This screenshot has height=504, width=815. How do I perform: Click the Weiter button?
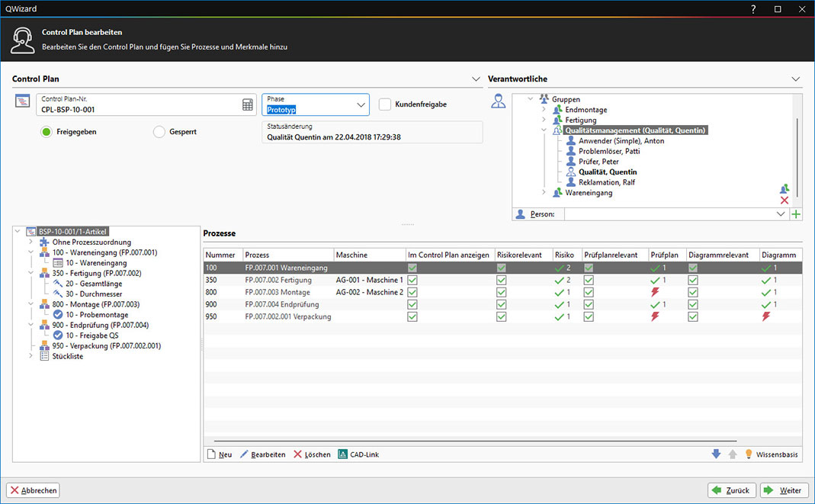pyautogui.click(x=783, y=490)
